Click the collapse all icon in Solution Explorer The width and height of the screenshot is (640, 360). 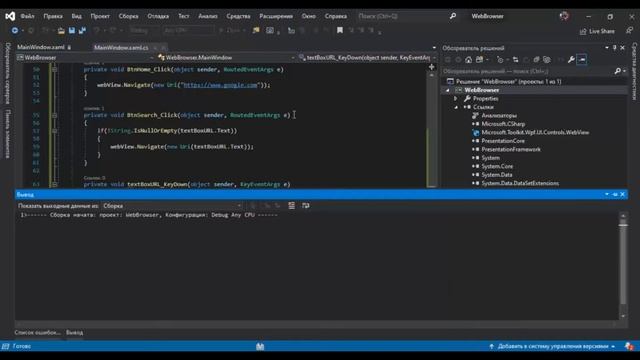point(536,60)
